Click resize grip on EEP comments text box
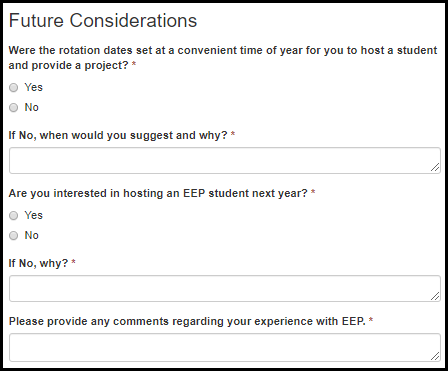 [435, 356]
